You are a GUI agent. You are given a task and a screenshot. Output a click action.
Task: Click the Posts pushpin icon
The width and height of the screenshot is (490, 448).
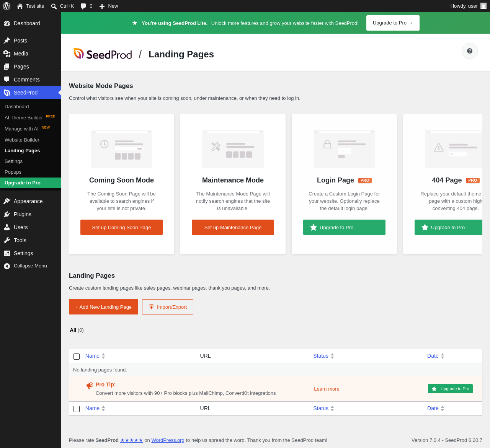click(7, 41)
